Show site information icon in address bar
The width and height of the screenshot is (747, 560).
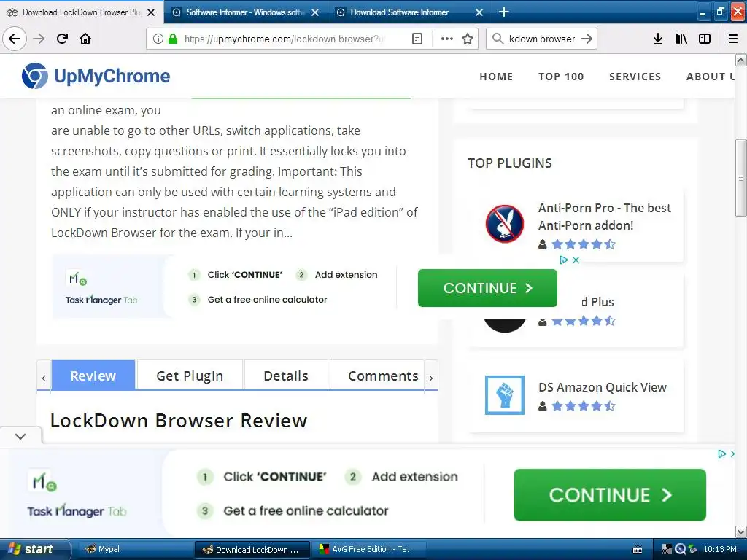[x=158, y=39]
